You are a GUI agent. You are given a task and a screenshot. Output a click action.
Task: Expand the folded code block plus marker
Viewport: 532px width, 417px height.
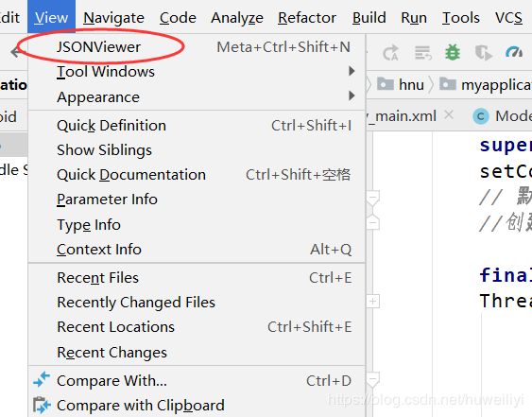point(373,302)
